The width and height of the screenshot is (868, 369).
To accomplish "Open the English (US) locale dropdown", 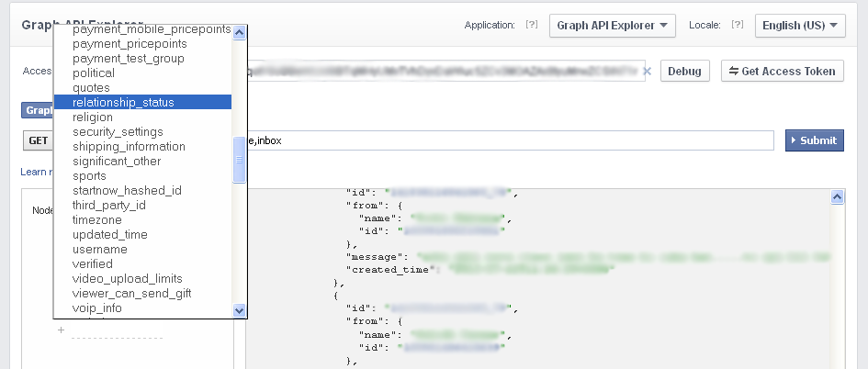I will 800,26.
